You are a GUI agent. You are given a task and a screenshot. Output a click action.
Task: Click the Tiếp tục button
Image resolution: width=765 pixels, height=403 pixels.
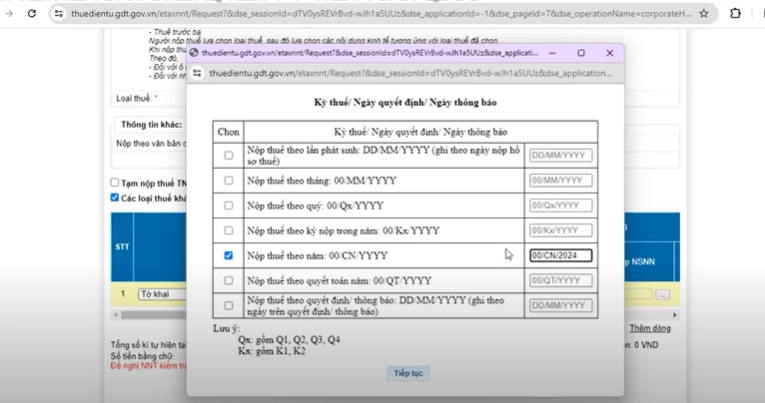pos(408,373)
